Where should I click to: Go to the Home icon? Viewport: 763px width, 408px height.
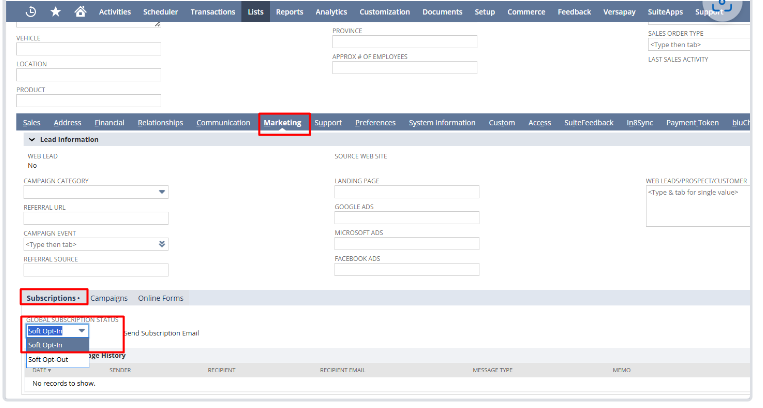point(80,12)
